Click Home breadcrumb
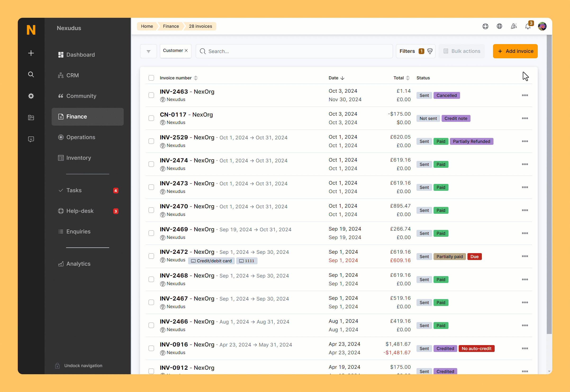 point(147,26)
